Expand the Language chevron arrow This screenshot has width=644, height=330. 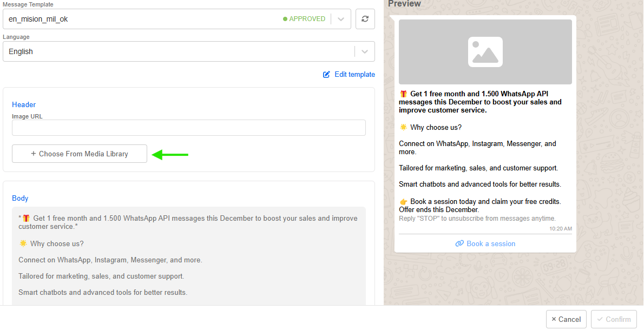coord(364,51)
